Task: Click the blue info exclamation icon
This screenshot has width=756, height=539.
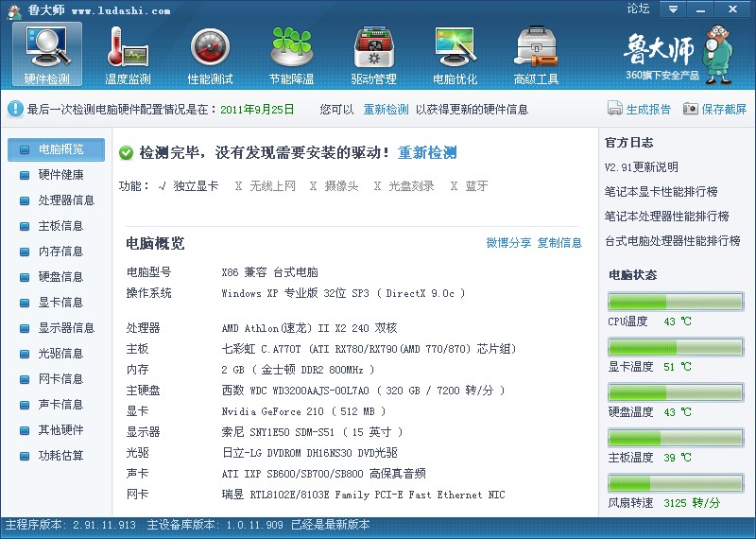Action: (15, 109)
